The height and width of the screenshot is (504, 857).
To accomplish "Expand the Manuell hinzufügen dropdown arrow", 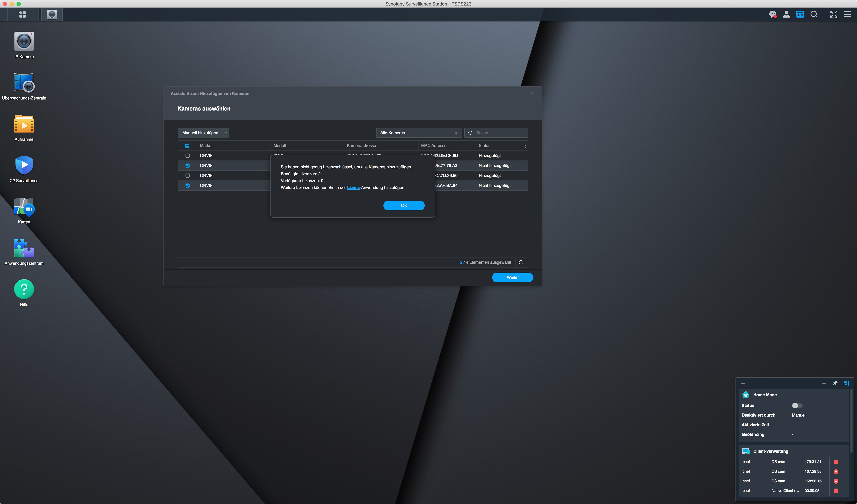I will pyautogui.click(x=226, y=133).
